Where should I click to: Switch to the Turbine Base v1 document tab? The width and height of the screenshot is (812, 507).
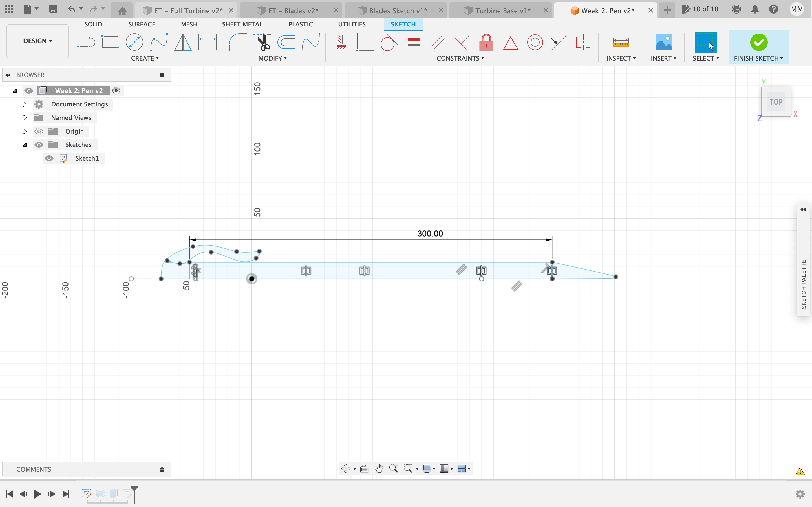[502, 11]
